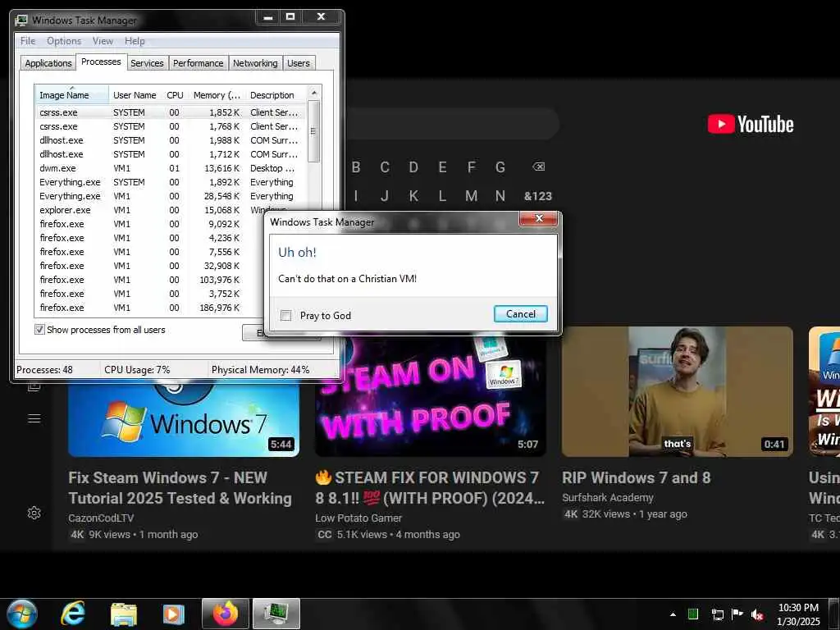Click Physical Memory: 44% status text

tap(260, 370)
